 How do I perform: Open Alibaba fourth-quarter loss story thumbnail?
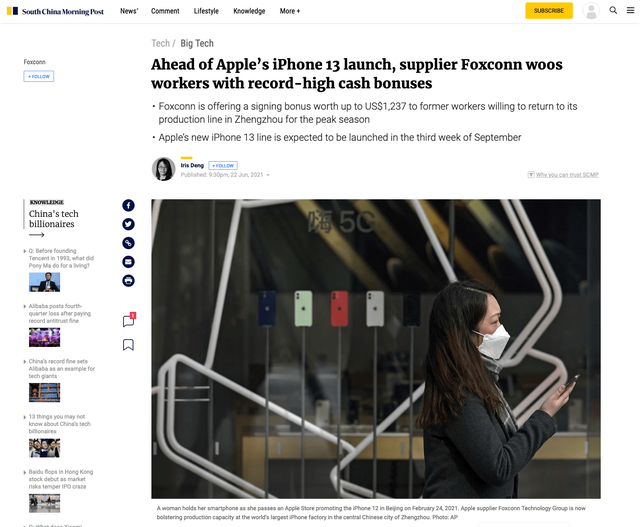[44, 337]
